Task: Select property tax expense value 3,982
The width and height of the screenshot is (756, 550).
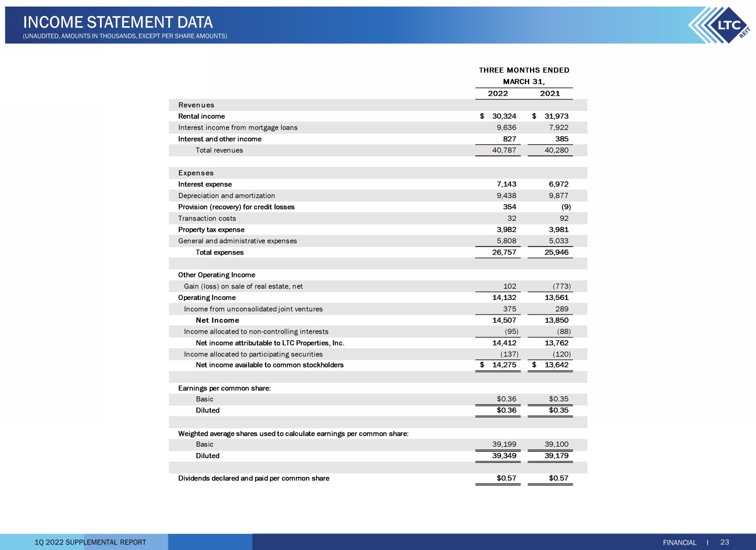Action: [507, 230]
